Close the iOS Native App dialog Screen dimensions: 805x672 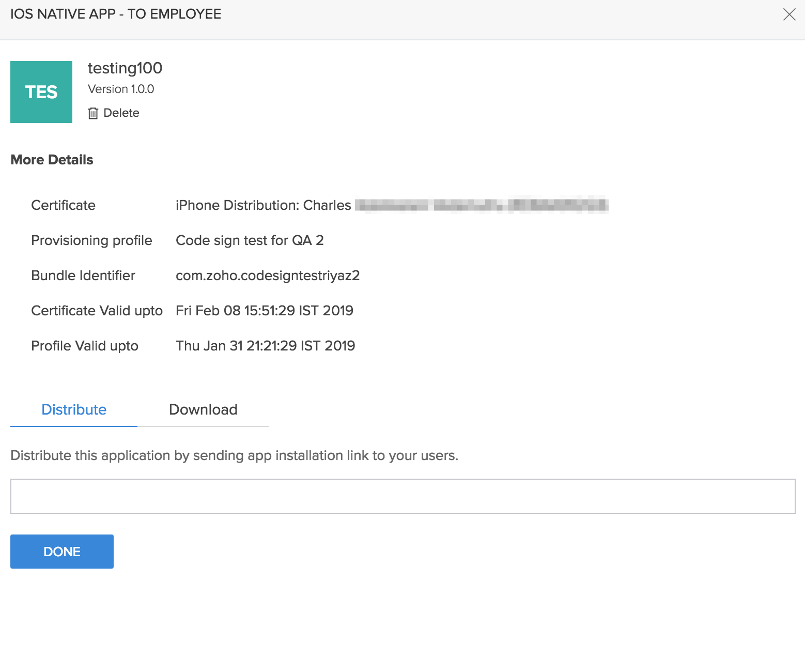coord(789,14)
